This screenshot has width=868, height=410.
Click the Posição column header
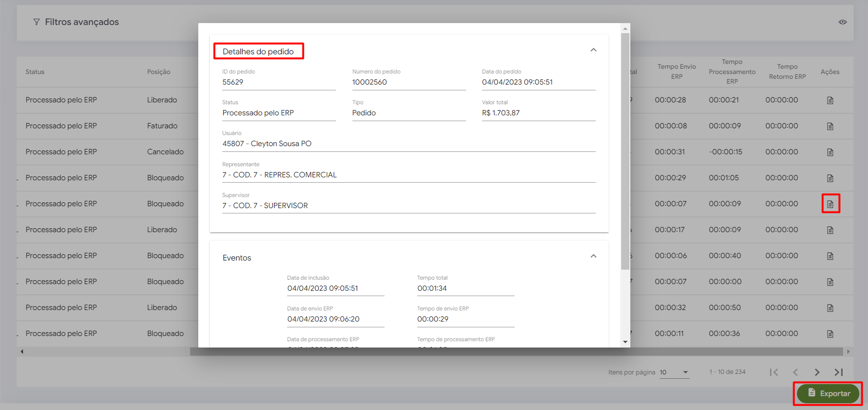tap(158, 72)
